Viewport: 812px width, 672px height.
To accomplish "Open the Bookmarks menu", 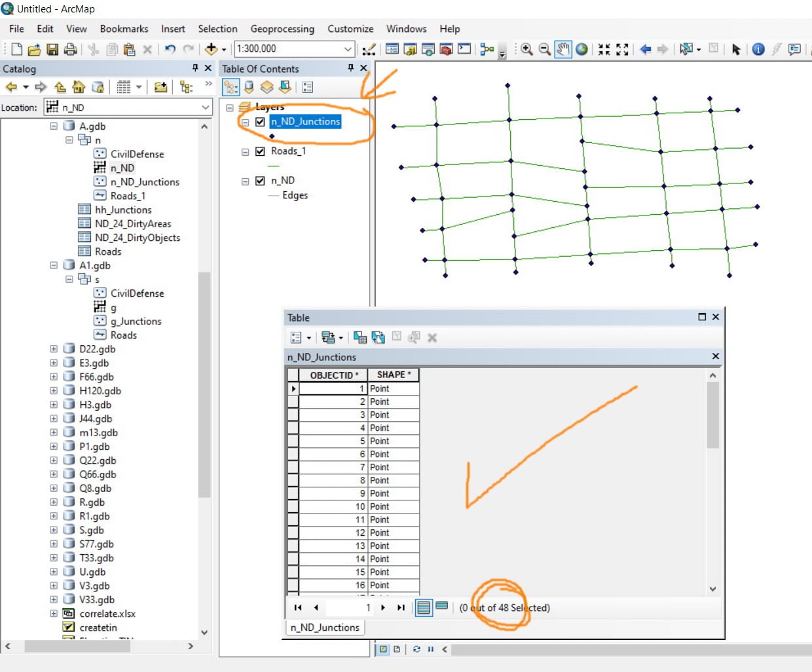I will (124, 29).
